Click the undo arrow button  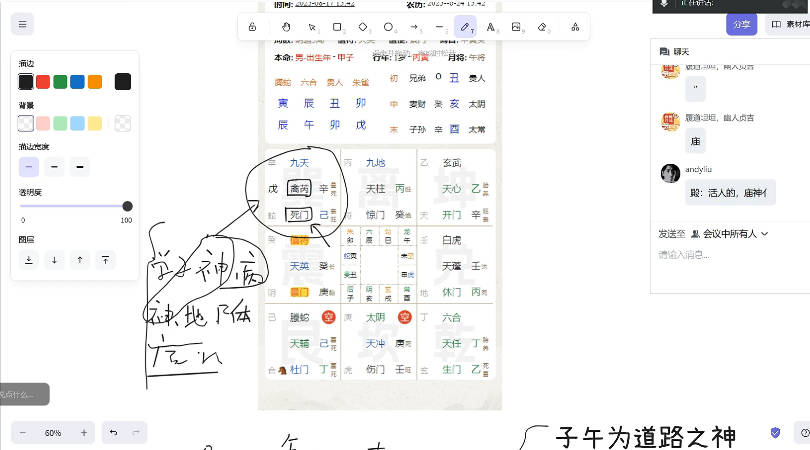[x=113, y=433]
